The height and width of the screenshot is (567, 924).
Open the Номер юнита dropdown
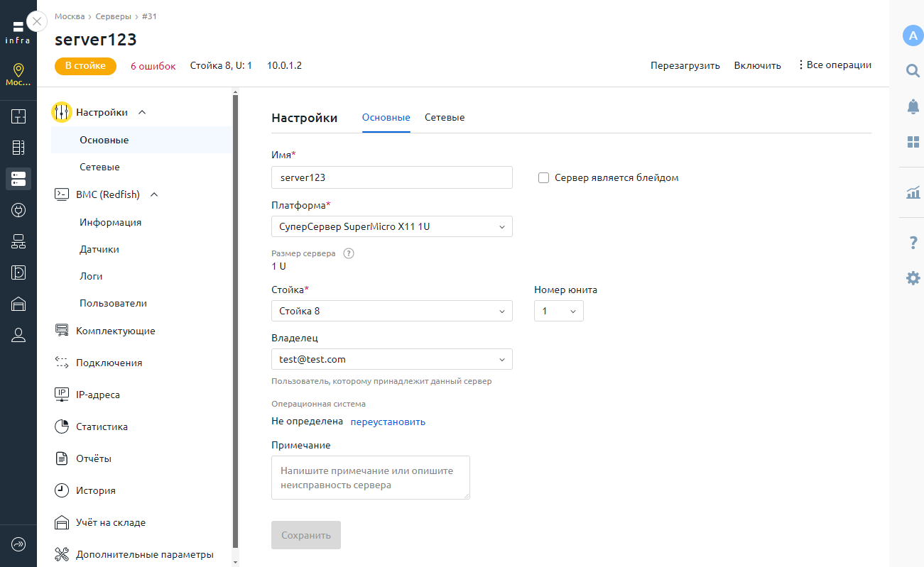point(558,311)
